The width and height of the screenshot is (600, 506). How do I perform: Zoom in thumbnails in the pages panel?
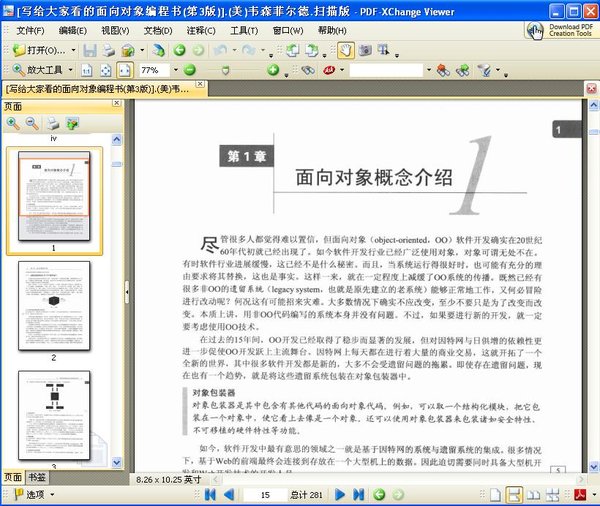(x=13, y=124)
